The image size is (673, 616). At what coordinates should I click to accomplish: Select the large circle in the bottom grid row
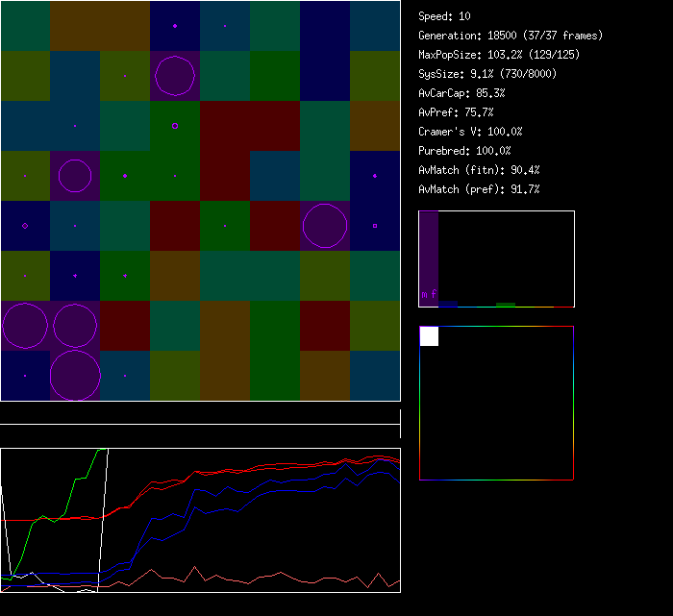[75, 375]
